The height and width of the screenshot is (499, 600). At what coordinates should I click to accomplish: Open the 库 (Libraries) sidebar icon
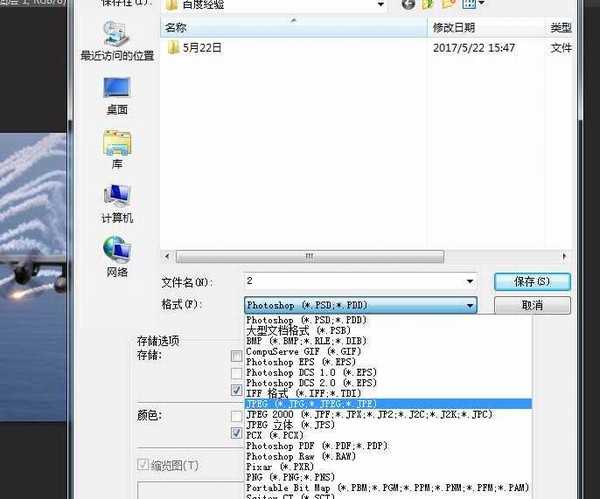[116, 148]
